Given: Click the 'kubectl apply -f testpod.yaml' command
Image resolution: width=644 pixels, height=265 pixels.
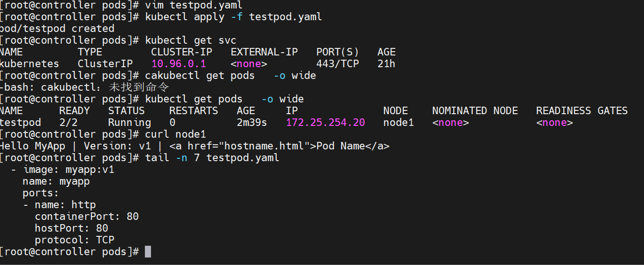Looking at the screenshot, I should [234, 16].
